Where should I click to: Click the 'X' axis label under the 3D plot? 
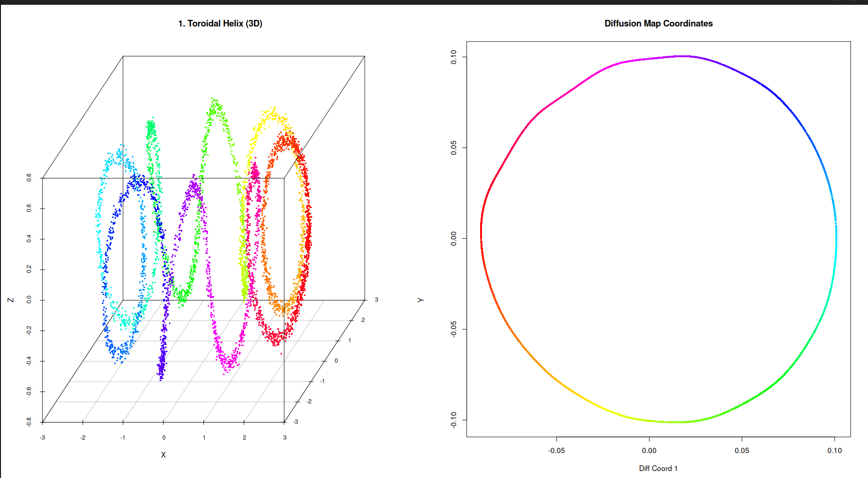tap(163, 455)
